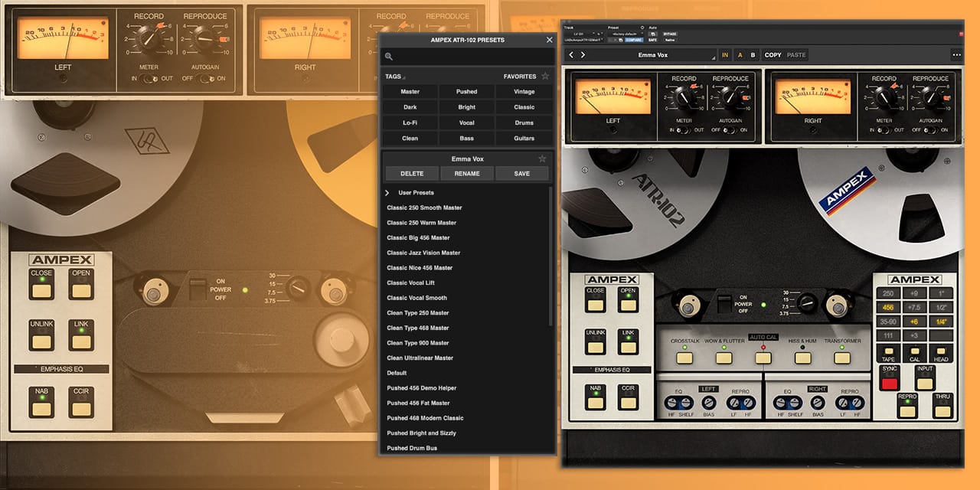Click the next preset arrow
Image resolution: width=980 pixels, height=490 pixels.
(583, 54)
